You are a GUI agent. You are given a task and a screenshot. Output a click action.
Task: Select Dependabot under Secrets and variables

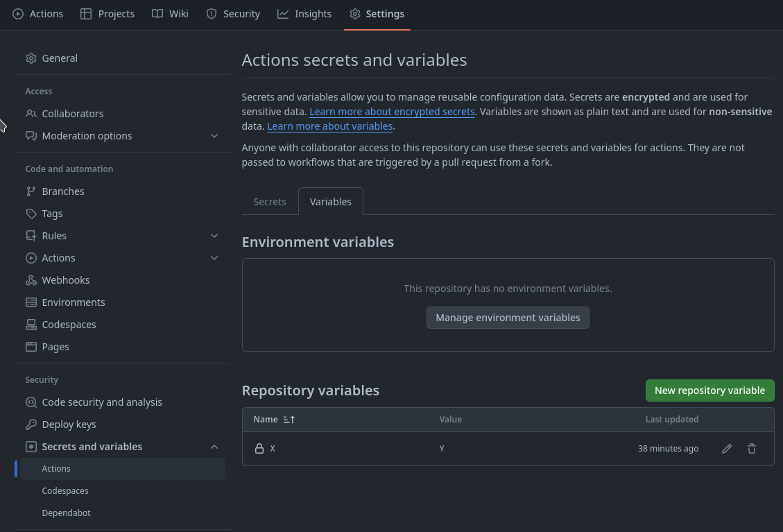(66, 513)
